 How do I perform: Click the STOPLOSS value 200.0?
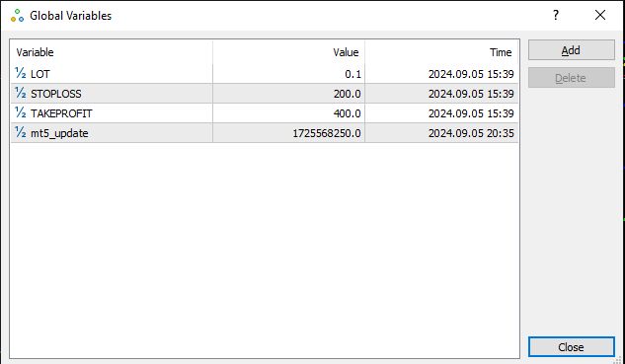[x=348, y=94]
